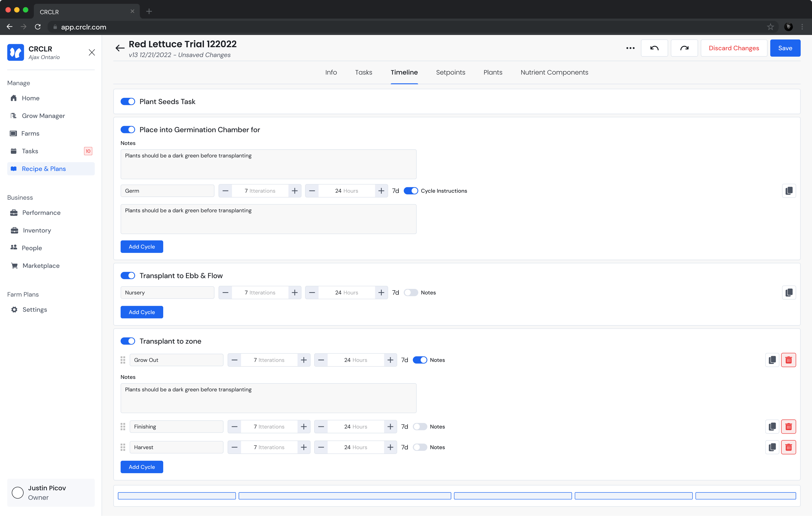Delete the Harvest cycle with trash icon
The image size is (812, 516).
[788, 447]
